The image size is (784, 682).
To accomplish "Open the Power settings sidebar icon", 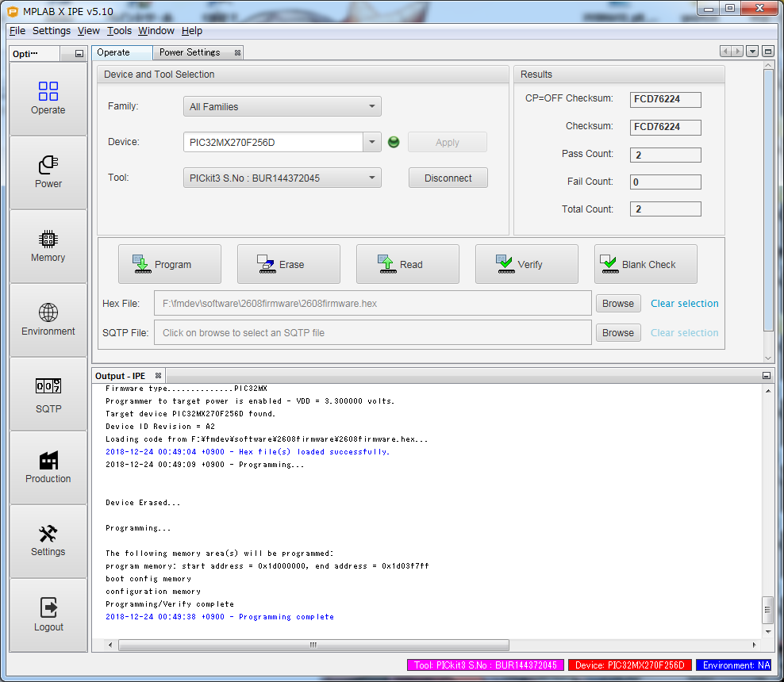I will (48, 172).
